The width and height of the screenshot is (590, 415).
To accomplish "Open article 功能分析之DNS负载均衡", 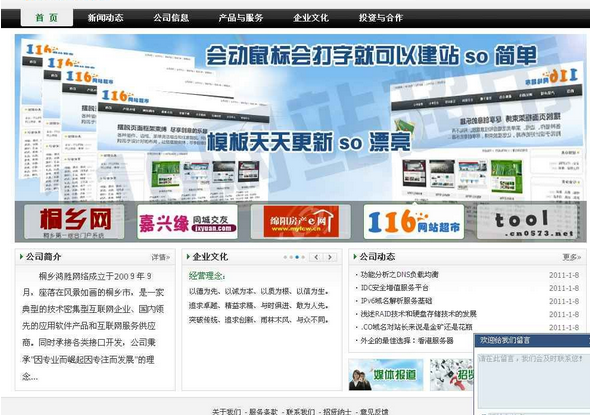I will (399, 275).
